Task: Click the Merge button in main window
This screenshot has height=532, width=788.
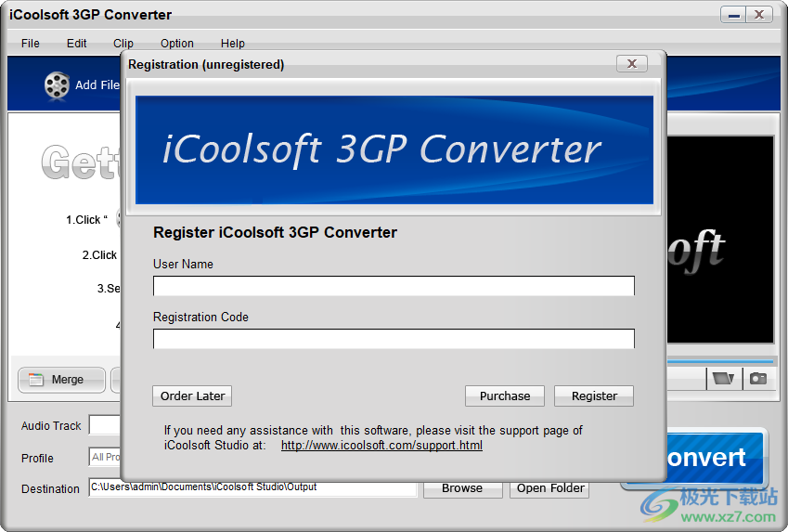Action: coord(61,380)
